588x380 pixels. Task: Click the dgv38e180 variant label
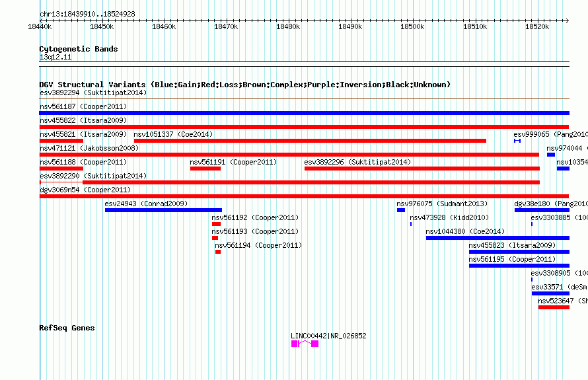tap(551, 204)
